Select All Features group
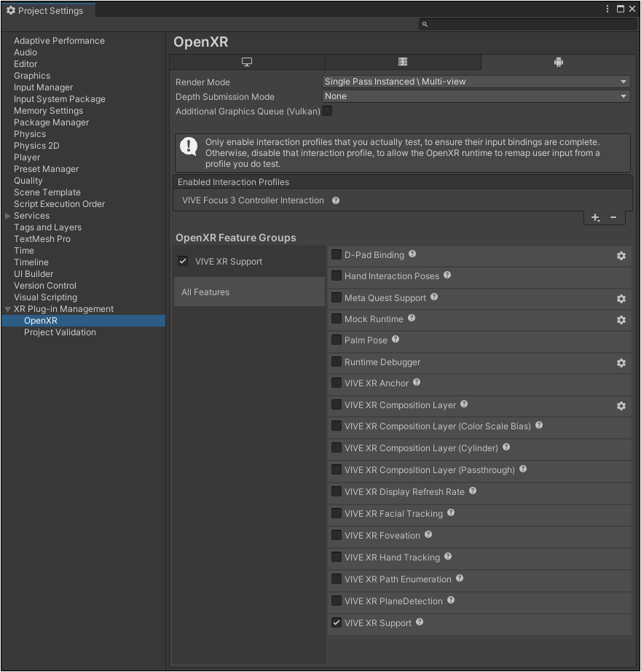Image resolution: width=641 pixels, height=672 pixels. 249,292
